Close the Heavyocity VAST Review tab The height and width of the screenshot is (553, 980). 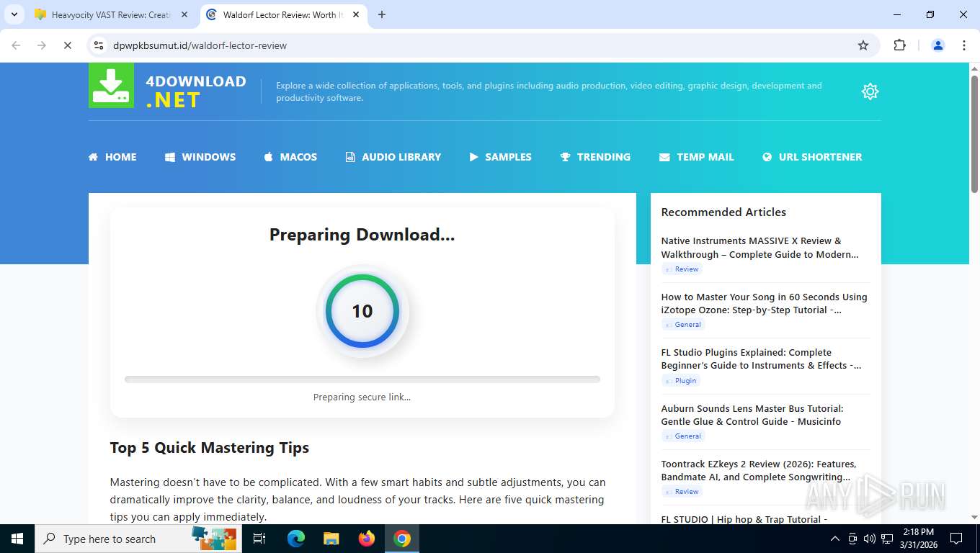click(x=184, y=14)
